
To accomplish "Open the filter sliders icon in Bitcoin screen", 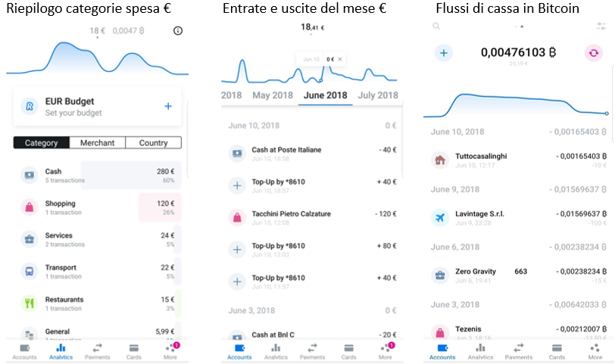I will click(601, 26).
